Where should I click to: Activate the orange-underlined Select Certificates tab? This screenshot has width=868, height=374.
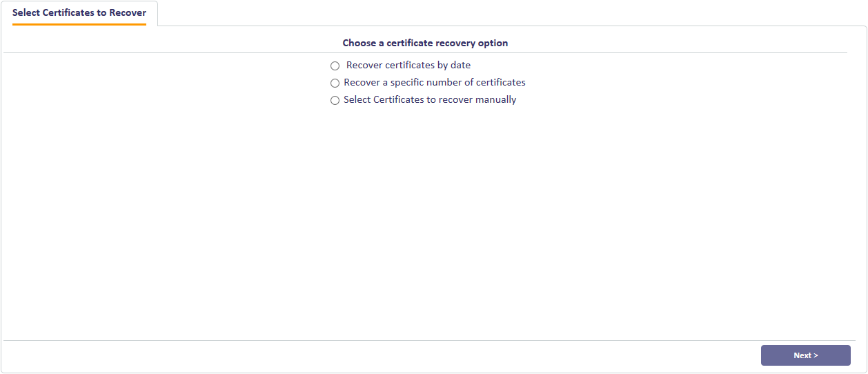(x=79, y=13)
